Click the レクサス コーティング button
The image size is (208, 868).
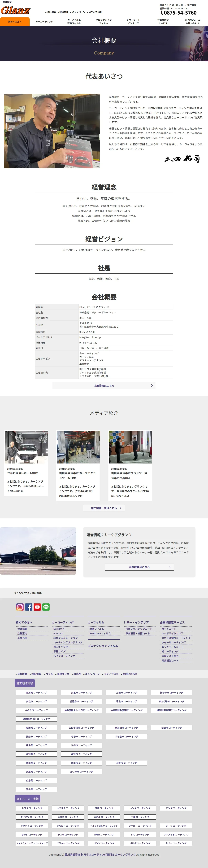click(68, 808)
